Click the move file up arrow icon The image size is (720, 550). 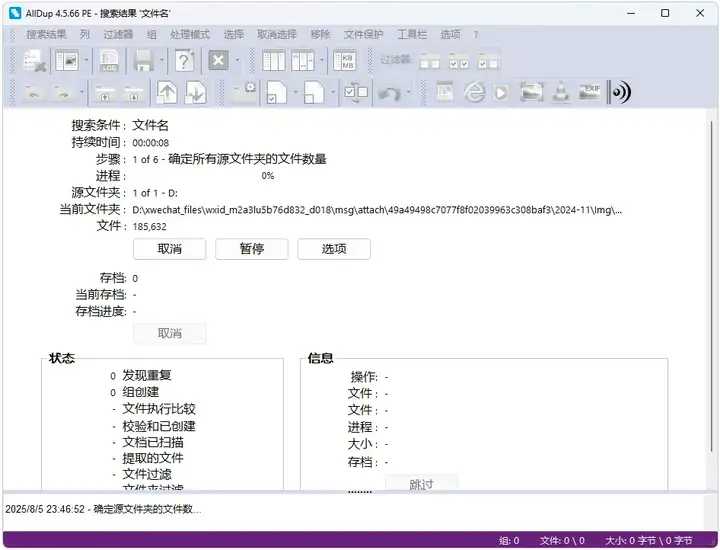coord(167,92)
